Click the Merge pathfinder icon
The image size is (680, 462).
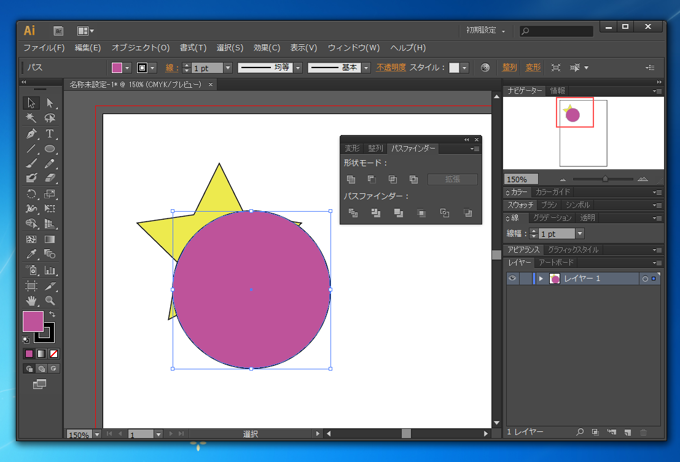pyautogui.click(x=398, y=213)
